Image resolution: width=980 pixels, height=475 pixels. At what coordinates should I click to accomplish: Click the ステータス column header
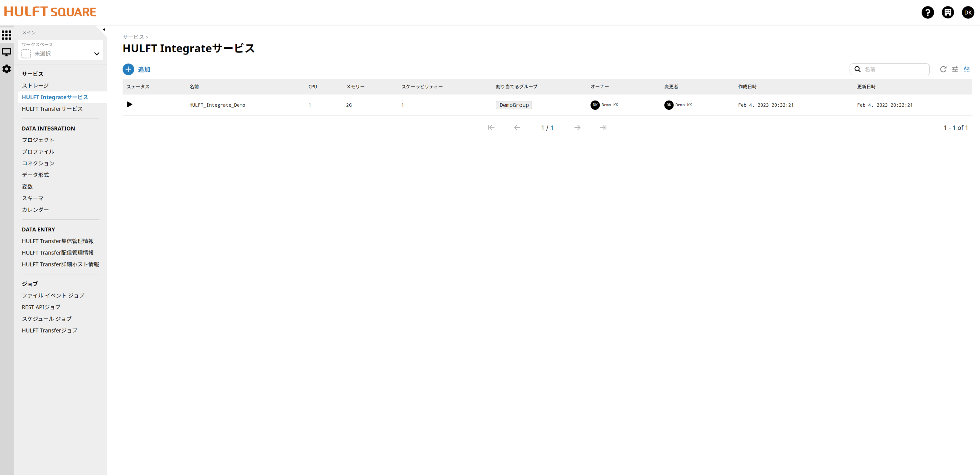[x=138, y=87]
